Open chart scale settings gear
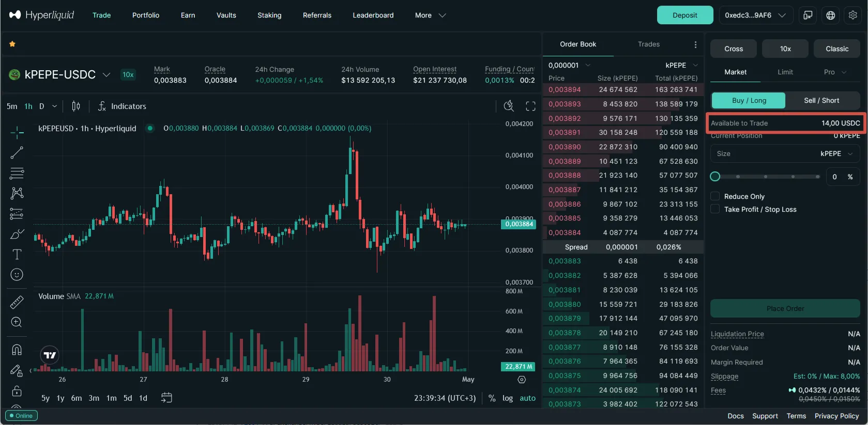The height and width of the screenshot is (425, 868). [x=522, y=380]
